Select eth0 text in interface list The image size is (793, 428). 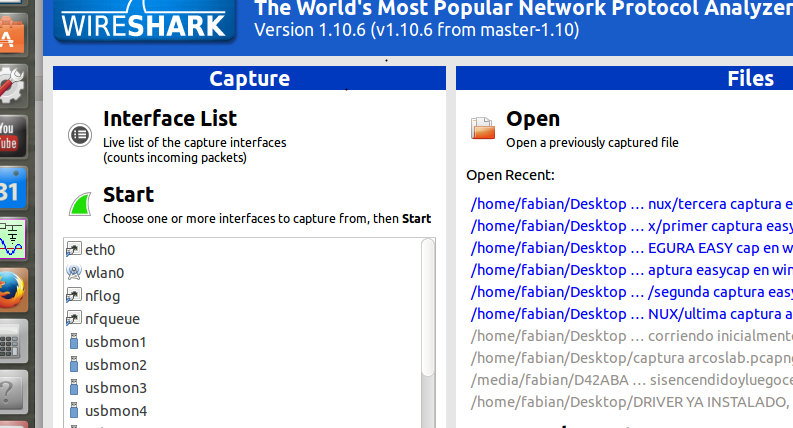(x=100, y=250)
